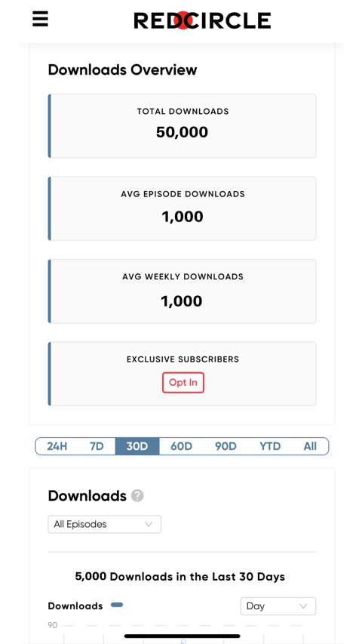Click the Avg Weekly Downloads card
Image resolution: width=362 pixels, height=644 pixels.
183,291
